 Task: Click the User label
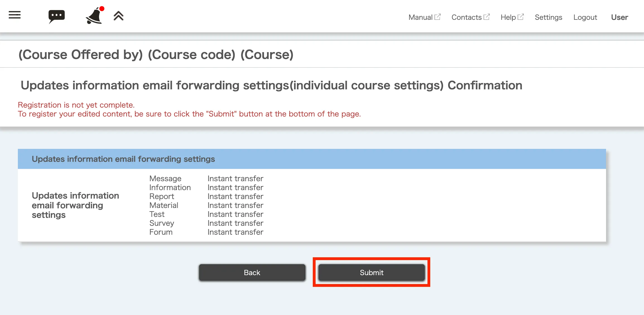pos(619,17)
